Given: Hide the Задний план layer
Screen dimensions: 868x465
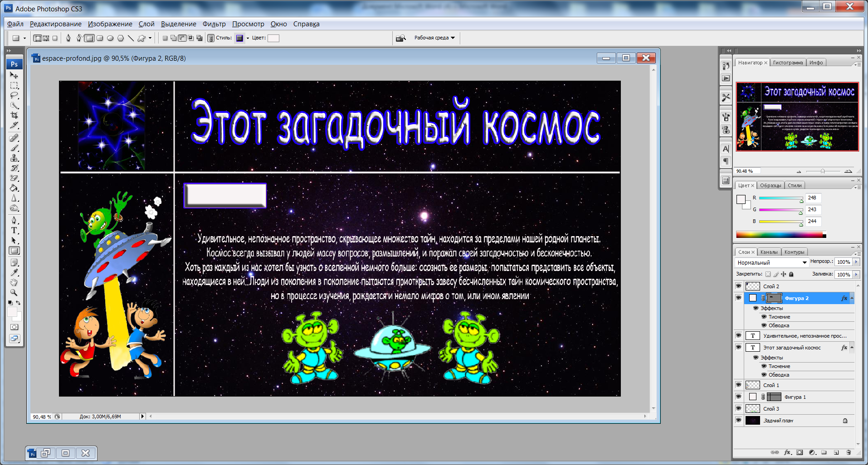Looking at the screenshot, I should 738,420.
